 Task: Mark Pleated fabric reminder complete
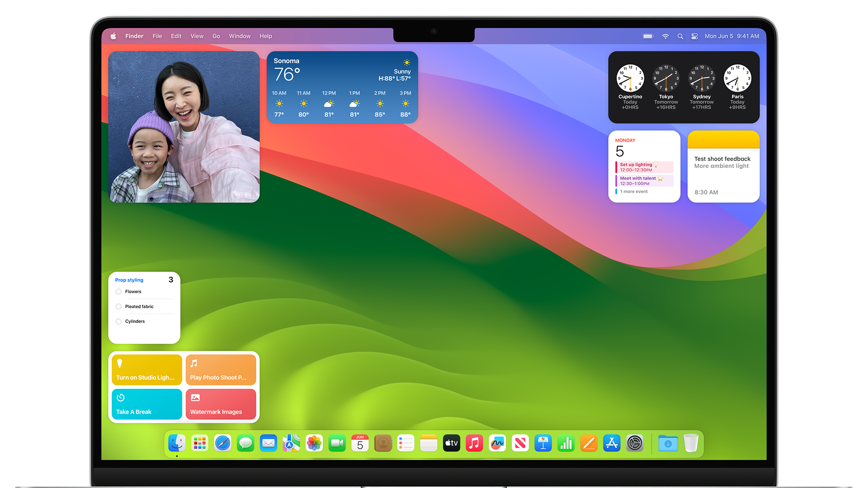[119, 306]
